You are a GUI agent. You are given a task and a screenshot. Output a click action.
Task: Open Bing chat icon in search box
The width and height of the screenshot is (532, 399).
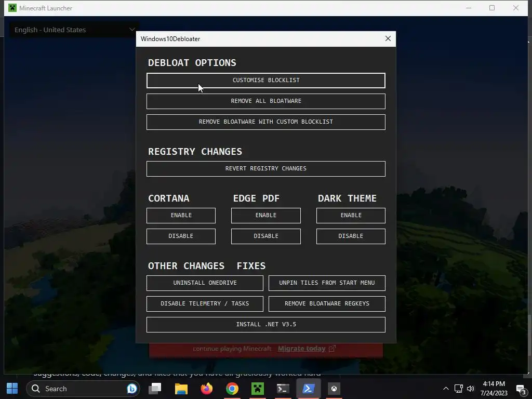[x=131, y=389]
